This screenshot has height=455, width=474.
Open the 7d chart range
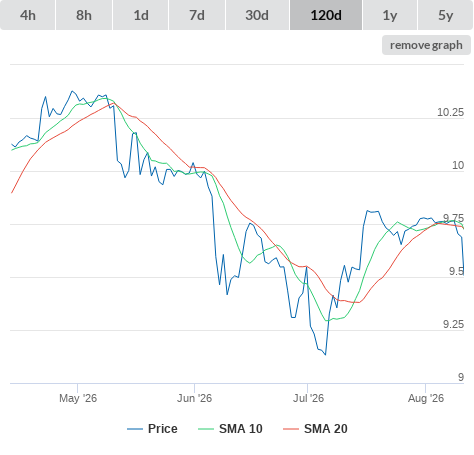click(x=197, y=15)
